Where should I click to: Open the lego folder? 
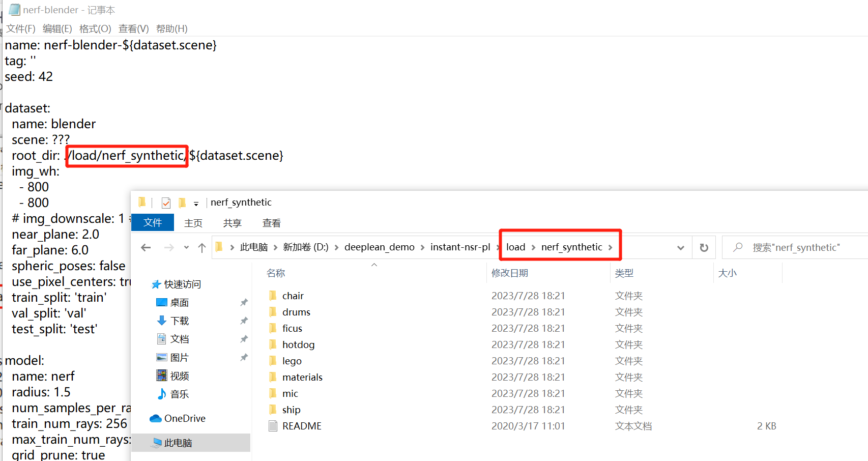pyautogui.click(x=291, y=361)
